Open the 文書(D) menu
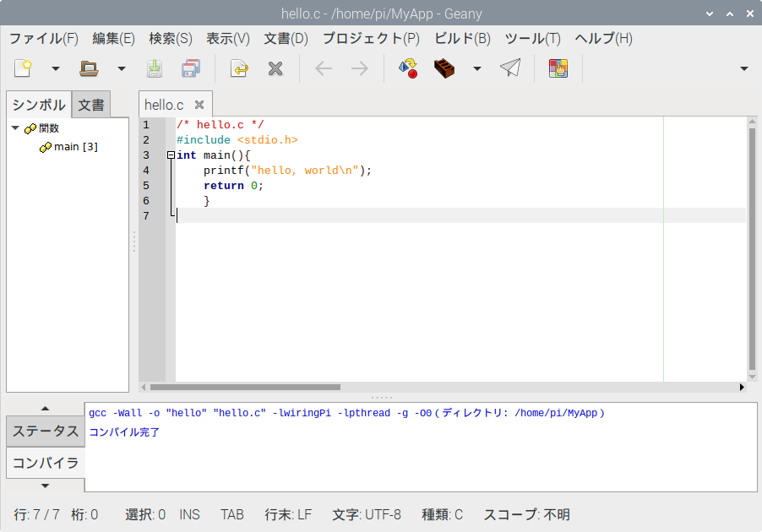 point(286,38)
